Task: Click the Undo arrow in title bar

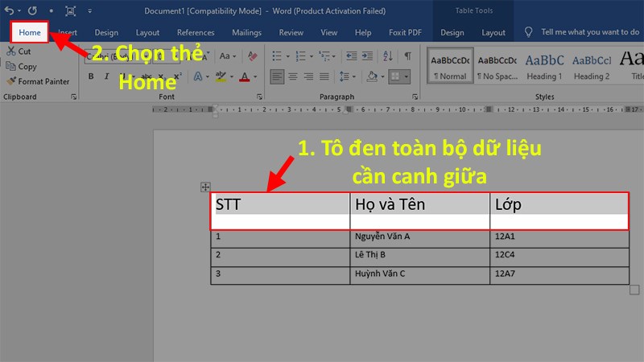Action: pyautogui.click(x=8, y=11)
